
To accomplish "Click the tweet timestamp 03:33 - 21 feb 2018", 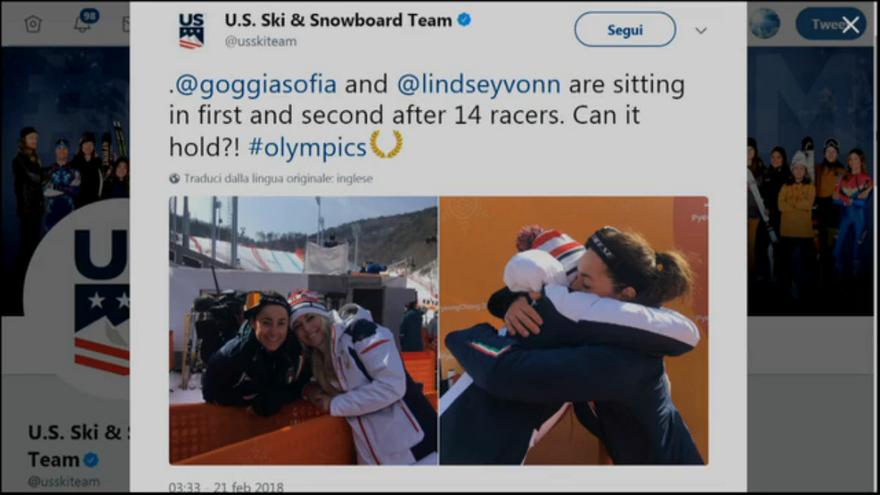I will (x=226, y=487).
